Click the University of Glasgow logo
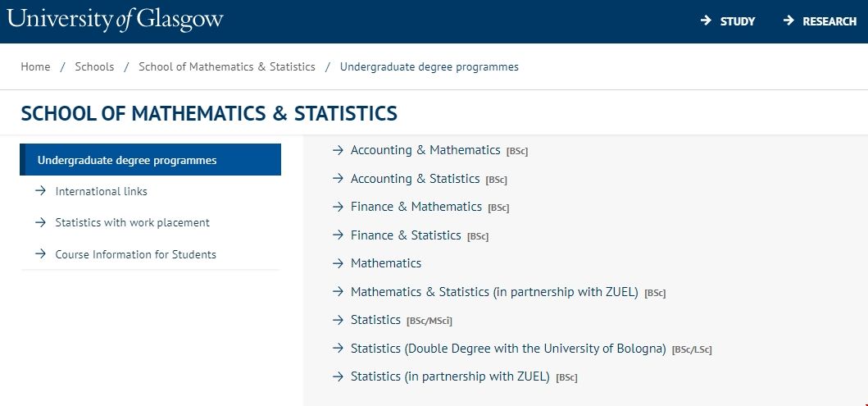 [x=115, y=20]
